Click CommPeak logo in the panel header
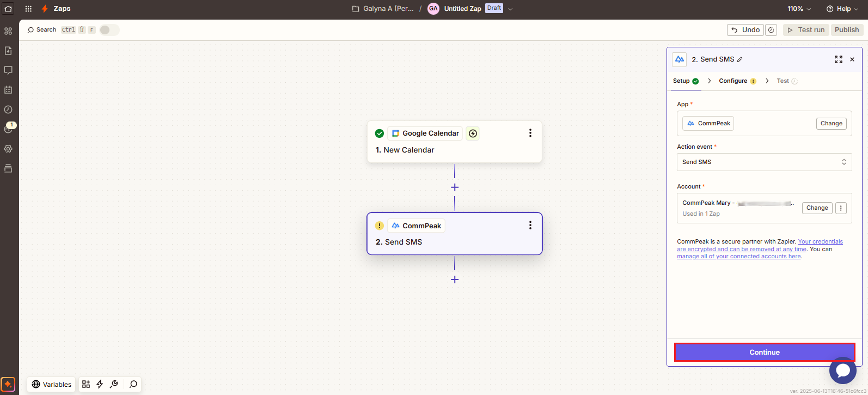Viewport: 868px width, 395px height. point(680,59)
